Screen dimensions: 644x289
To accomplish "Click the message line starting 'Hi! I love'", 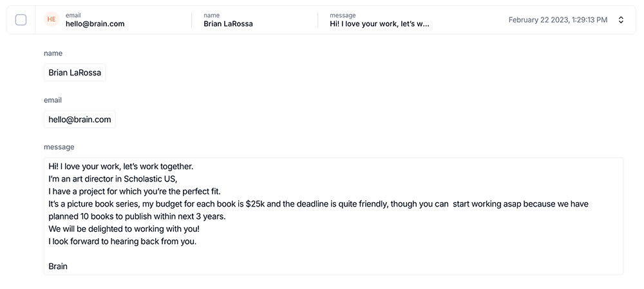I will coord(120,166).
